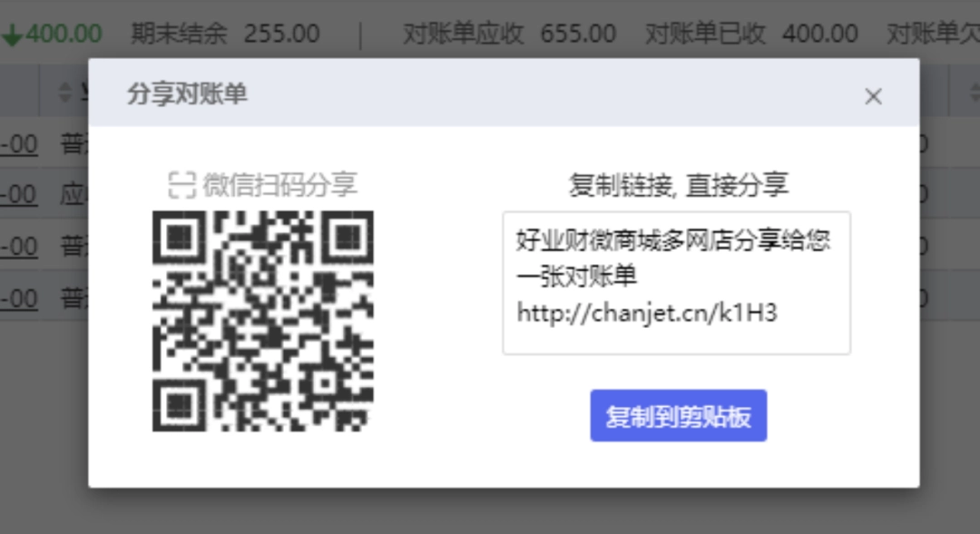Viewport: 980px width, 534px height.
Task: Open the -00 link in the 应 row
Action: 19,195
